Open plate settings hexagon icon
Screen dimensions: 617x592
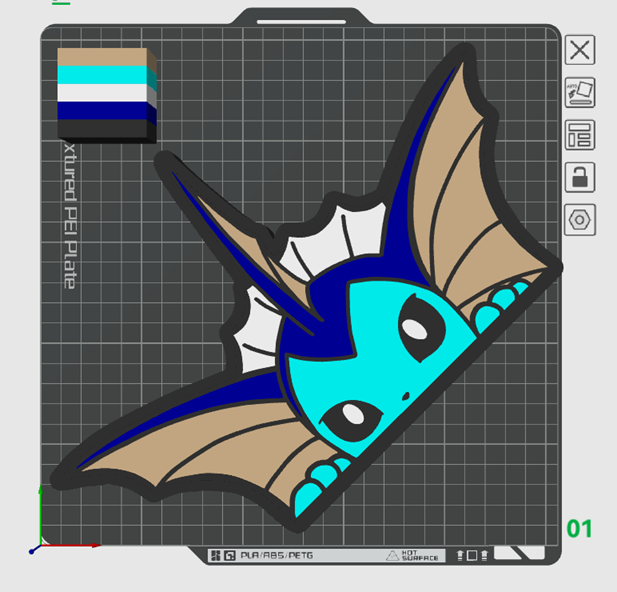point(580,219)
